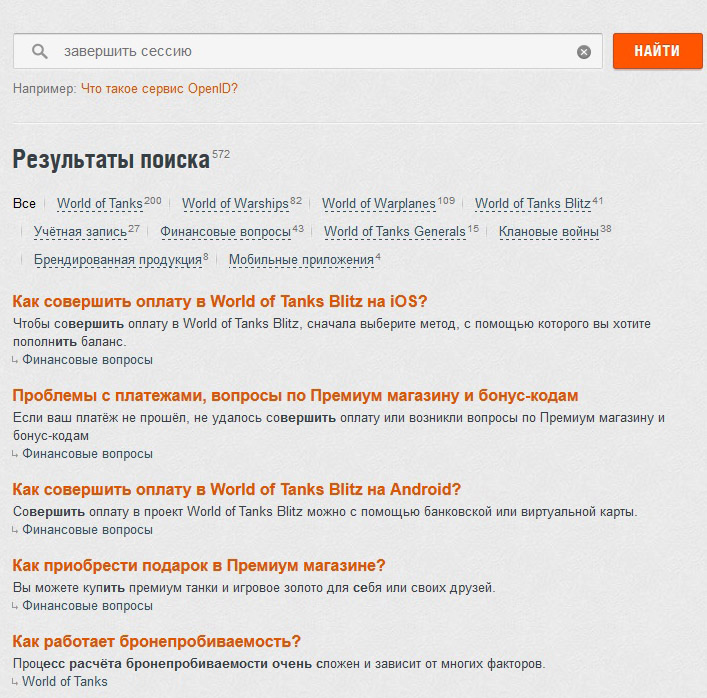Open 'Проблемы с платежами' article
Screen dimensions: 707x698
[x=295, y=395]
